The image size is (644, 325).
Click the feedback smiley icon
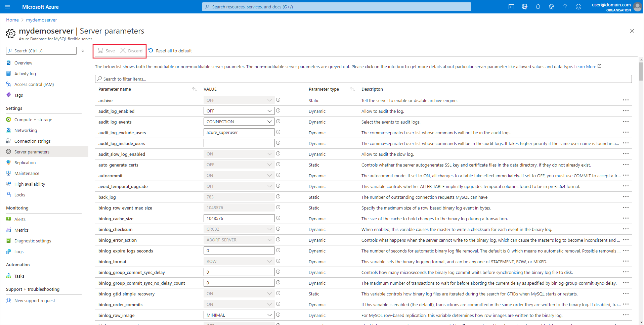tap(578, 7)
